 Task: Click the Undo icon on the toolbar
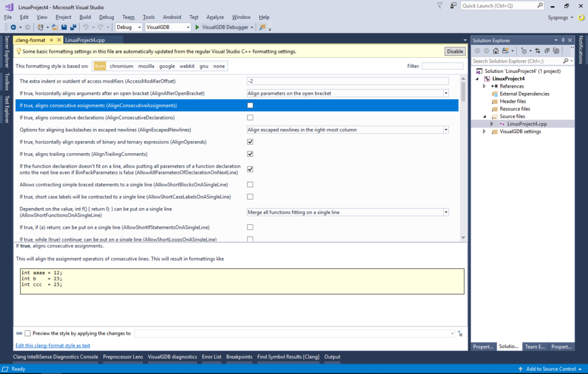[84, 27]
